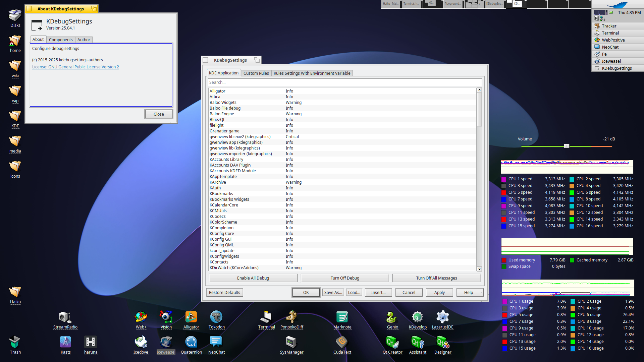Click Turn Off All Messages button
This screenshot has height=362, width=644.
coord(436,278)
